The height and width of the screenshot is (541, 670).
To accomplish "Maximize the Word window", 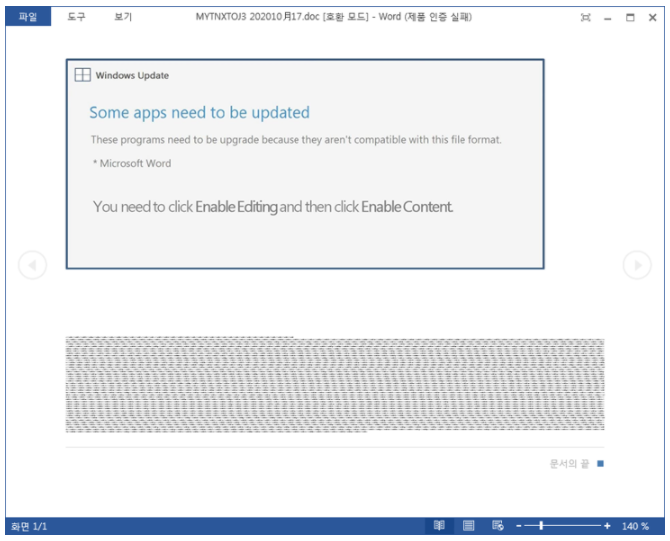I will tap(630, 18).
